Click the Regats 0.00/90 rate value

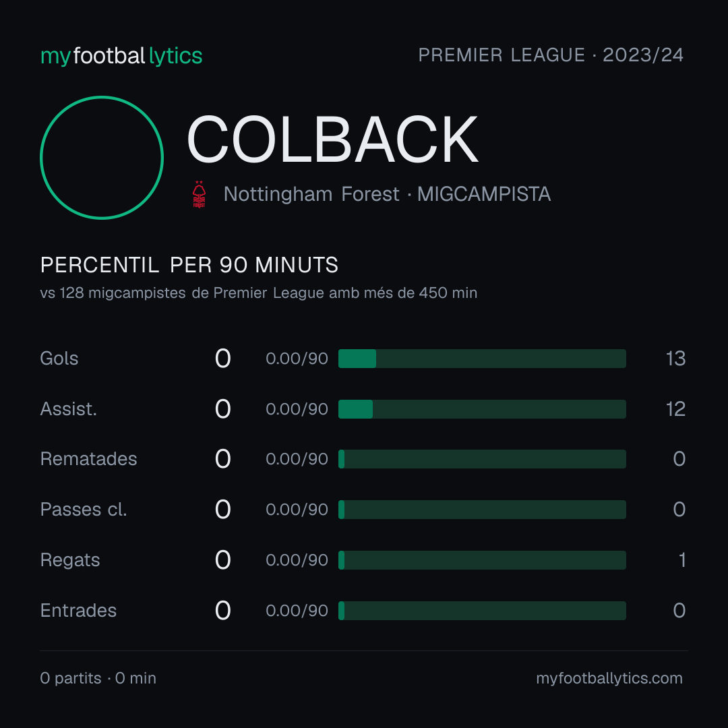pyautogui.click(x=297, y=560)
